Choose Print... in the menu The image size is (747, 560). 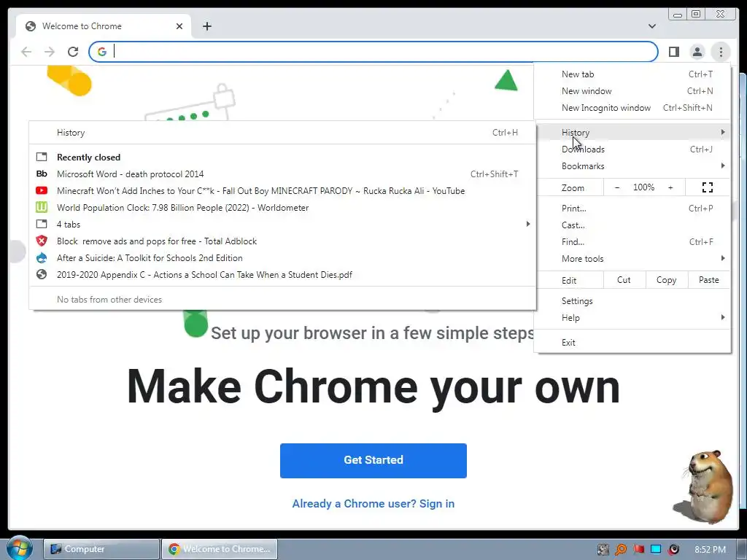(x=632, y=208)
